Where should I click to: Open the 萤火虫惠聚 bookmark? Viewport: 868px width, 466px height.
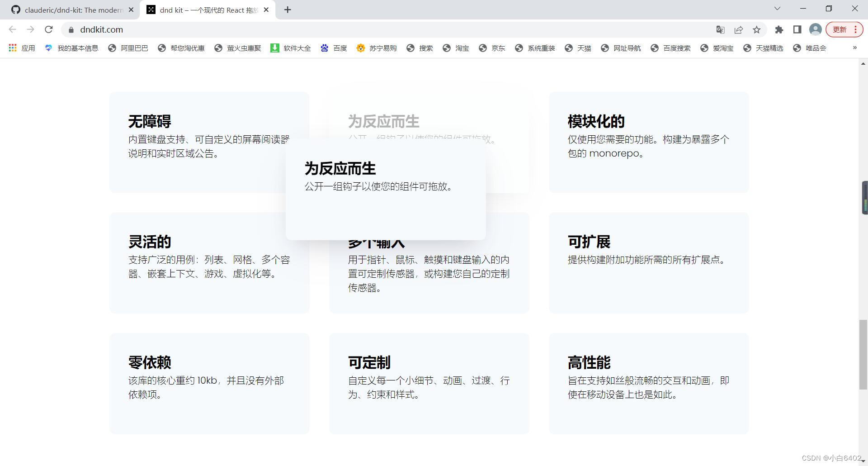tap(238, 48)
